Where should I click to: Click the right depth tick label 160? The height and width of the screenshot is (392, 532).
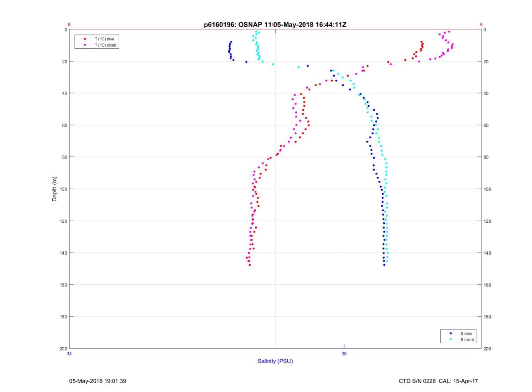click(487, 285)
